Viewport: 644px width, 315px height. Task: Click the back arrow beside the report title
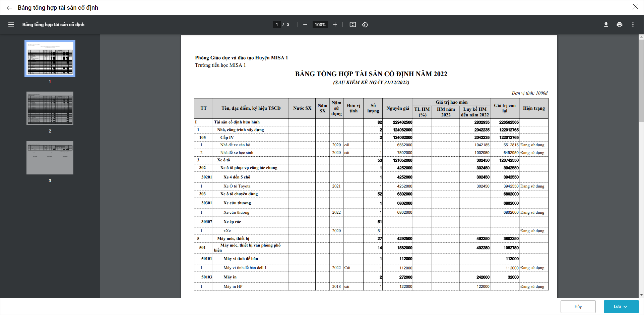click(x=9, y=8)
